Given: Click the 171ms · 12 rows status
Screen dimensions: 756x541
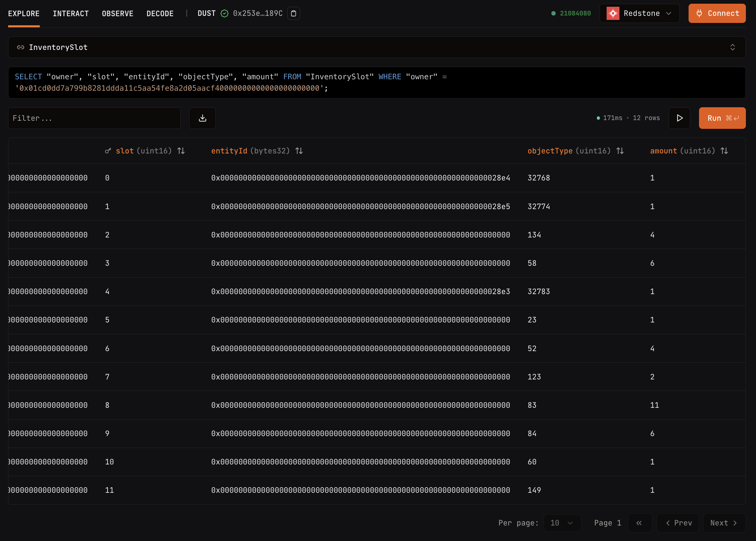Looking at the screenshot, I should click(x=628, y=118).
